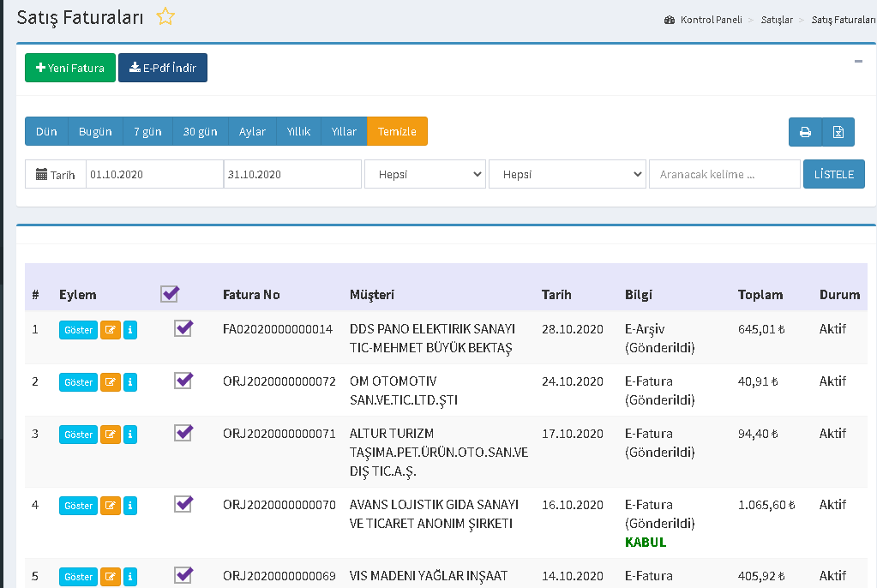Image resolution: width=877 pixels, height=588 pixels.
Task: Click the Yeni Fatura button
Action: click(x=70, y=68)
